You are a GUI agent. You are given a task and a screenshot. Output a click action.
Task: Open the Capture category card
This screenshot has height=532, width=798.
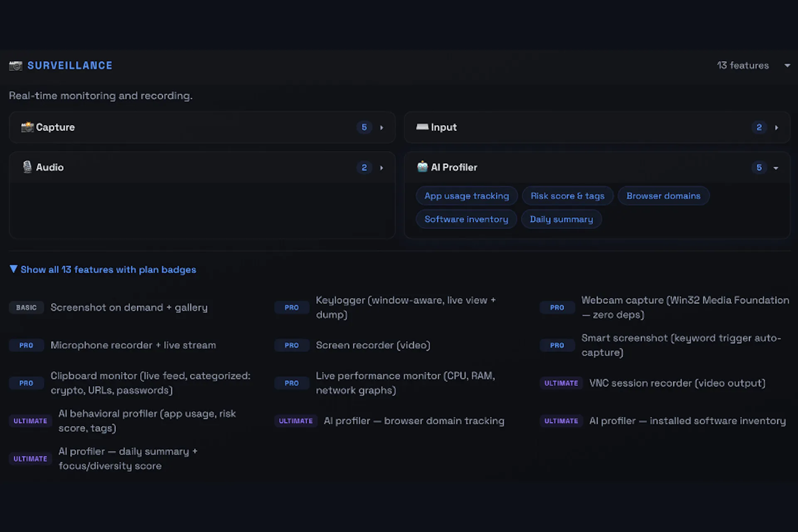coord(202,127)
